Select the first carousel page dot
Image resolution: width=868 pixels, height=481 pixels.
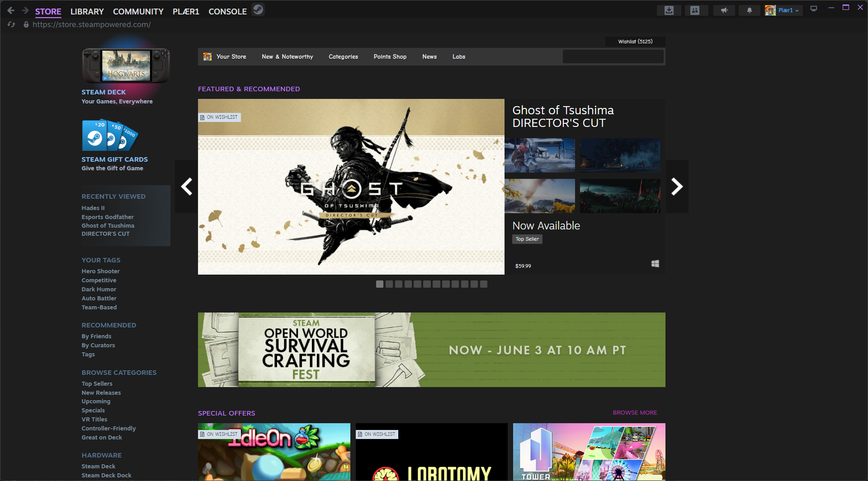tap(380, 284)
